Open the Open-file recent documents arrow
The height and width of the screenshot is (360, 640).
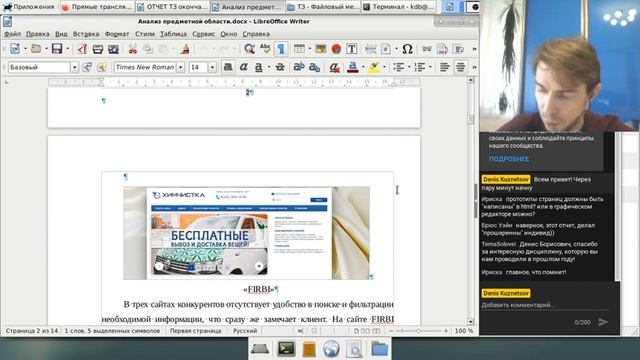(x=46, y=49)
